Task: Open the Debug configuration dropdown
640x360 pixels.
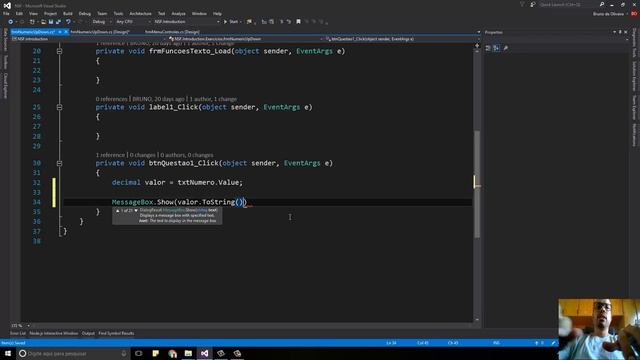Action: [x=101, y=22]
